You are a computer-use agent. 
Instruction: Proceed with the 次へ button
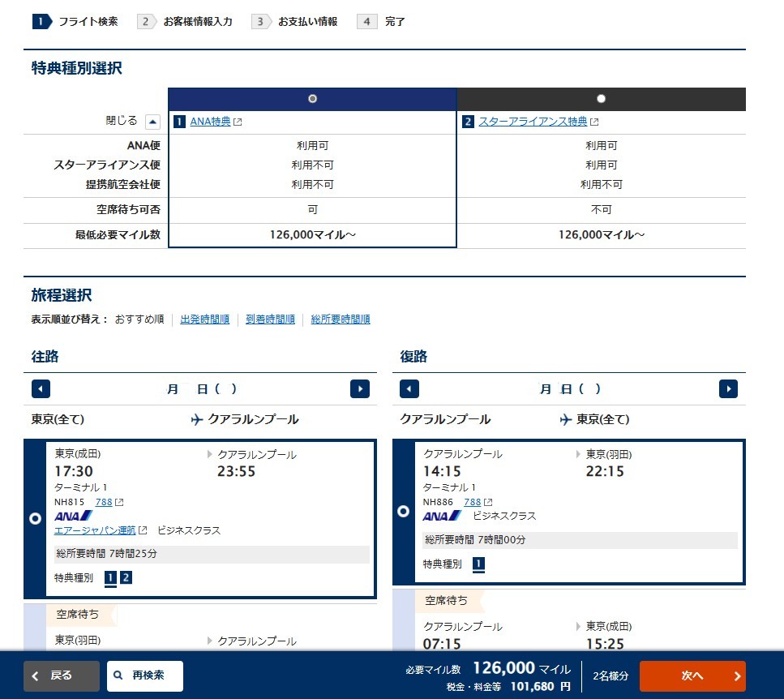[692, 676]
